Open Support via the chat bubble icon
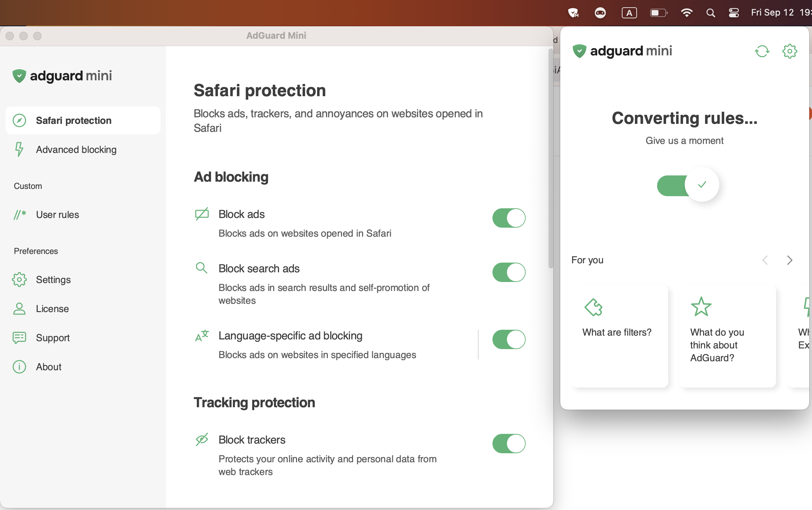The width and height of the screenshot is (812, 510). click(19, 338)
